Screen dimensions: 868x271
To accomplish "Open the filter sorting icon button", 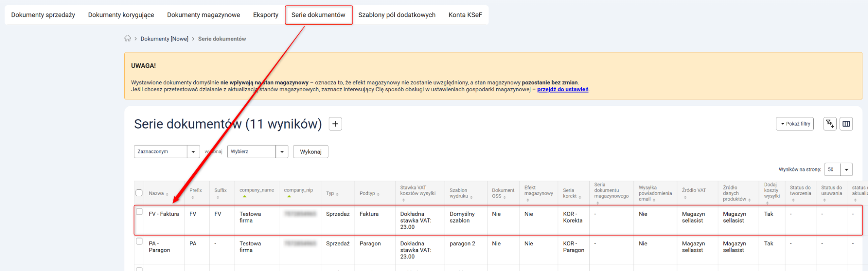I will pyautogui.click(x=830, y=124).
